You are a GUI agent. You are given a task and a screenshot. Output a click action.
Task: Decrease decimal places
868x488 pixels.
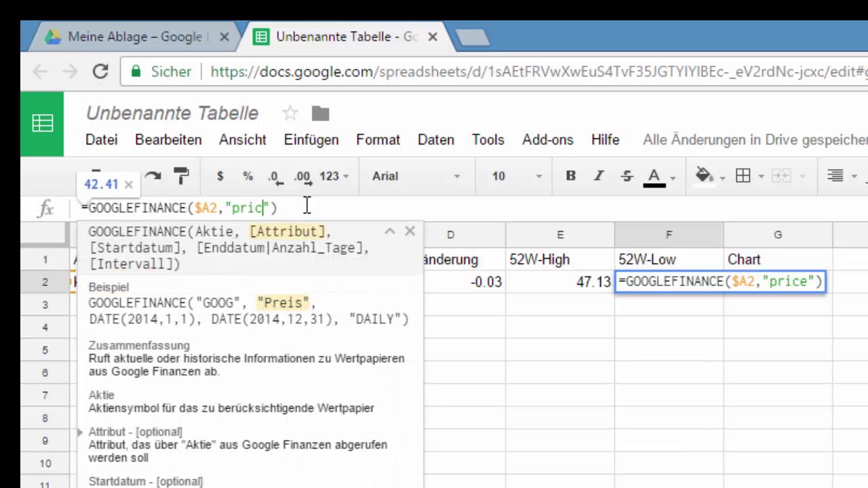[x=275, y=176]
